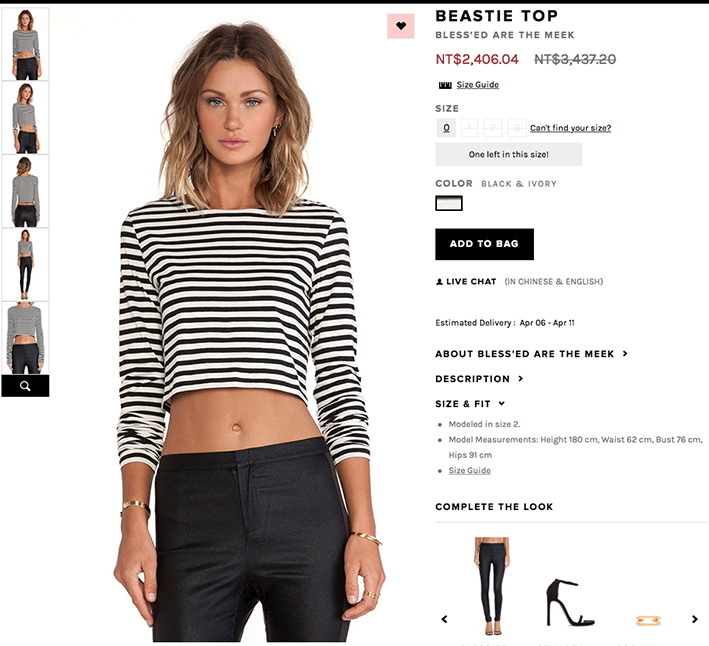
Task: Click the Add to Bag button
Action: click(x=484, y=244)
